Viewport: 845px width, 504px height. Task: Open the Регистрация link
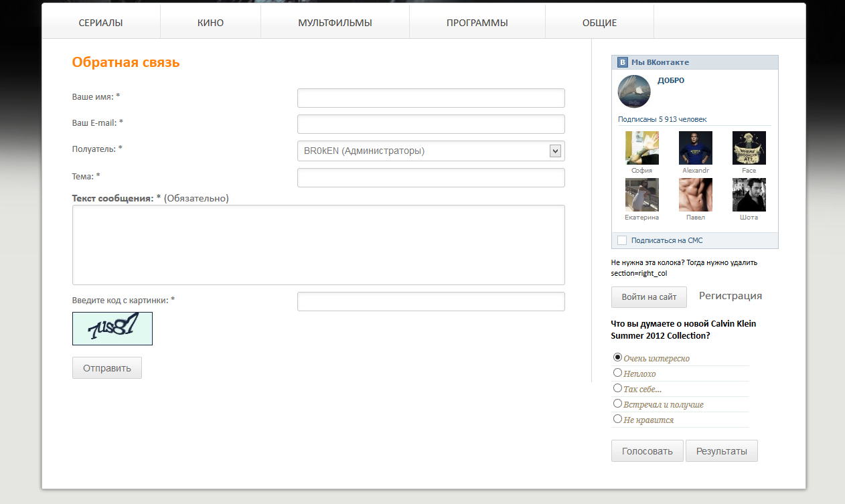(730, 296)
